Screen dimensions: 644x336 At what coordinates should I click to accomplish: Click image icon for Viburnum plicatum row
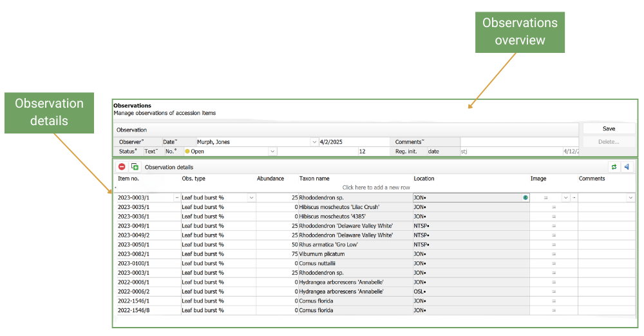554,254
